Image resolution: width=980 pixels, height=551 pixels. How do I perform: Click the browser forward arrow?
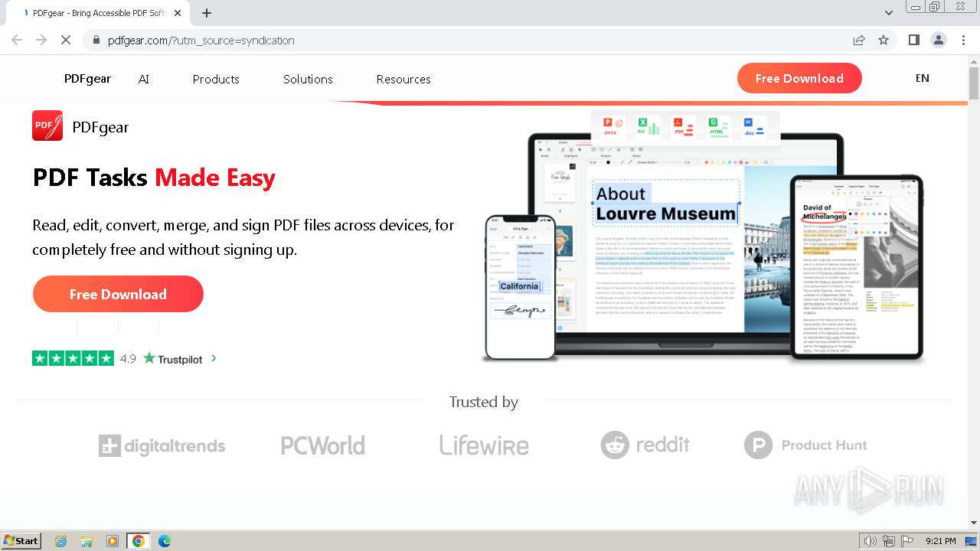click(41, 40)
